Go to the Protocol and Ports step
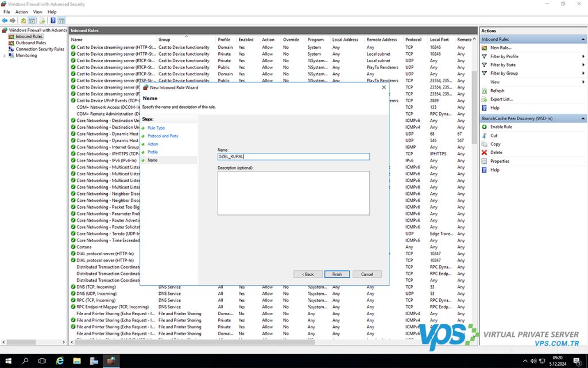 click(x=163, y=136)
